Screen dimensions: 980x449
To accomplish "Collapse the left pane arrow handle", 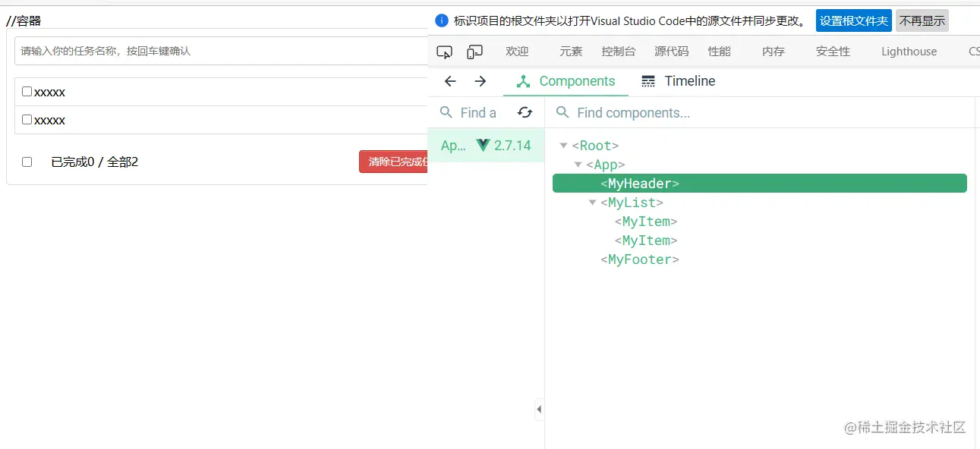I will [539, 410].
